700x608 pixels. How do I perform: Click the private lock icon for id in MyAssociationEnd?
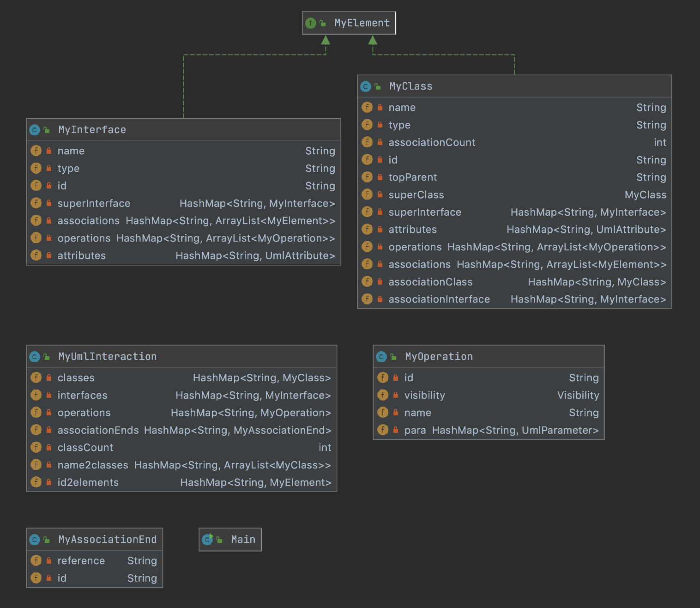(49, 578)
